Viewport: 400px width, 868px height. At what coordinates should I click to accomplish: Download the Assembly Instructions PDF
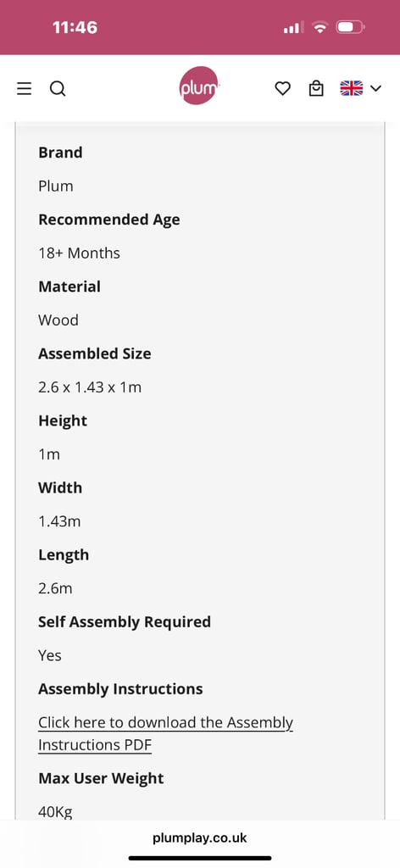pyautogui.click(x=165, y=733)
